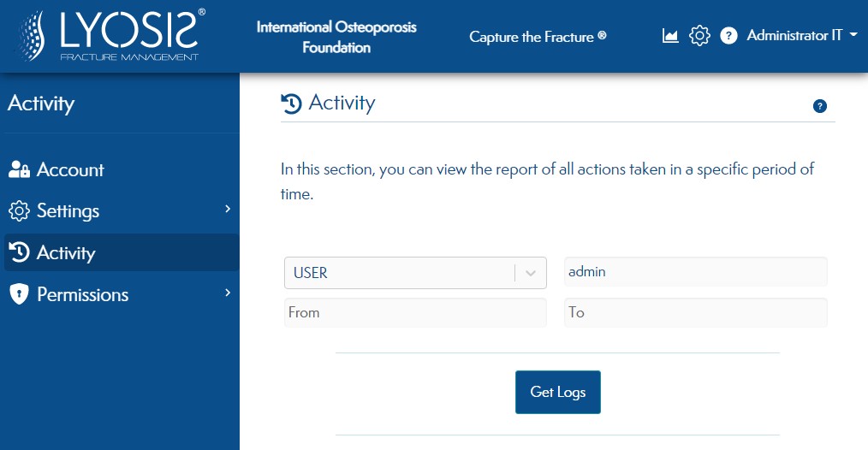Open the settings gear icon in header
The image size is (868, 450).
[x=699, y=36]
